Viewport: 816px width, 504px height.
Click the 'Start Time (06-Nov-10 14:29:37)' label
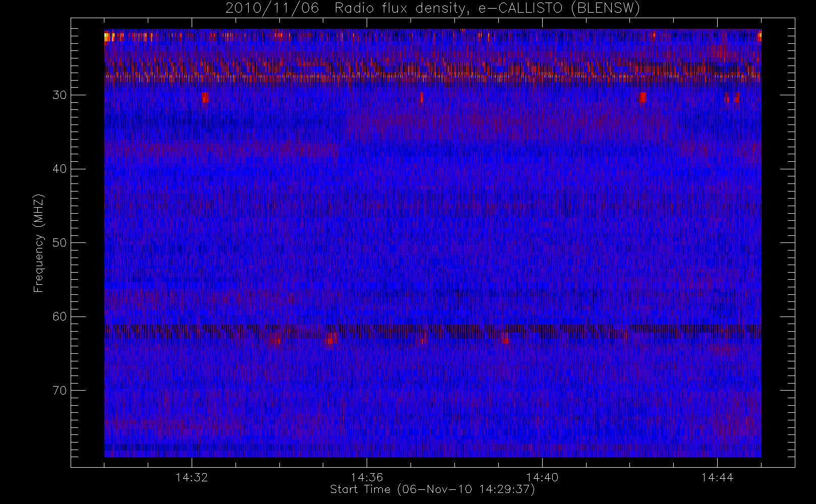point(432,489)
